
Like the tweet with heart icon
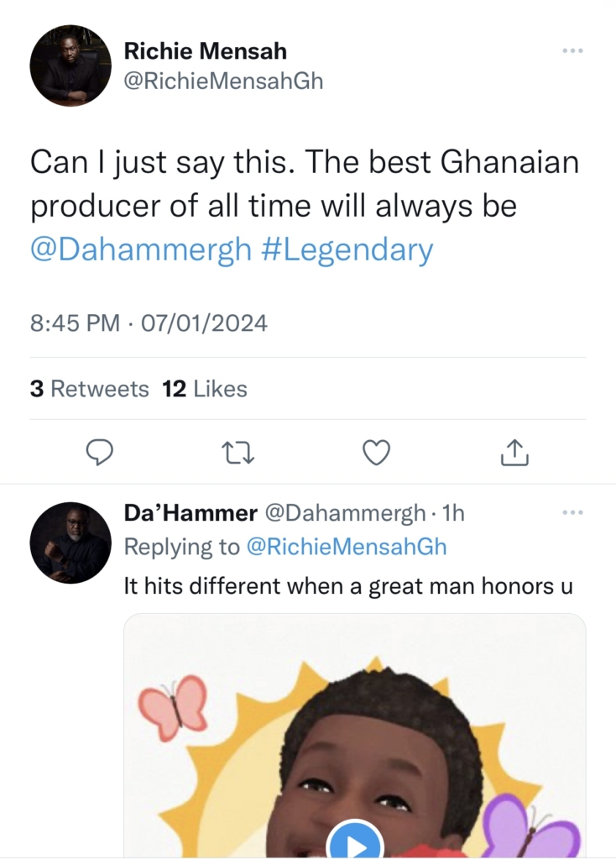pos(376,453)
